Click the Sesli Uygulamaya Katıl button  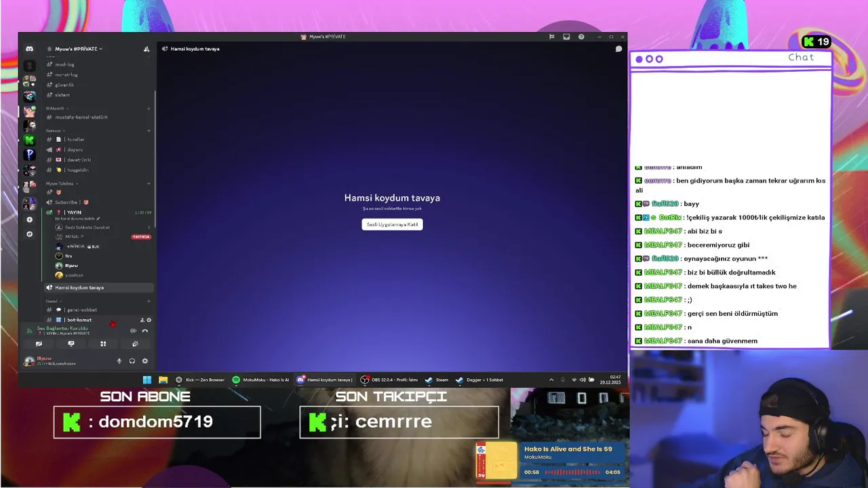coord(392,224)
